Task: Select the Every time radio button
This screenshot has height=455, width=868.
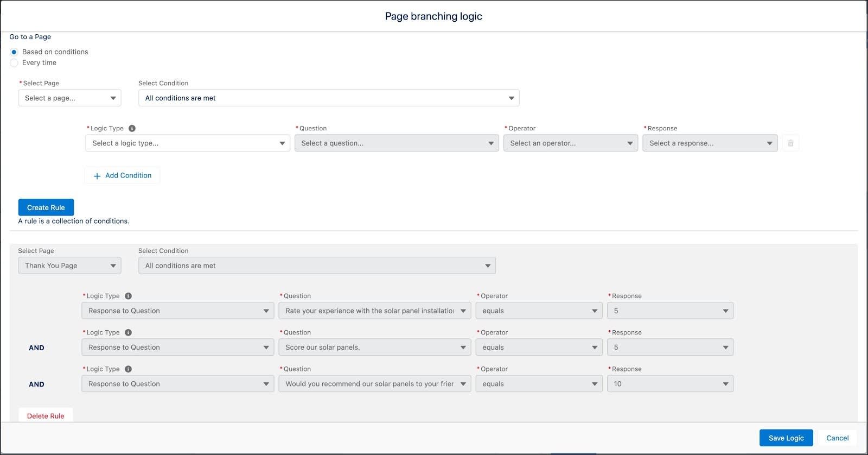Action: click(14, 63)
